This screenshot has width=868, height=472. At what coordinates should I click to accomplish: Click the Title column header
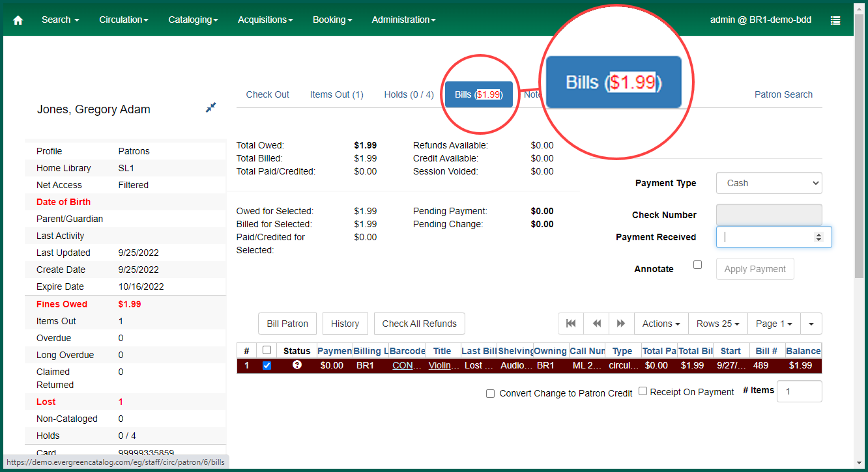(442, 351)
